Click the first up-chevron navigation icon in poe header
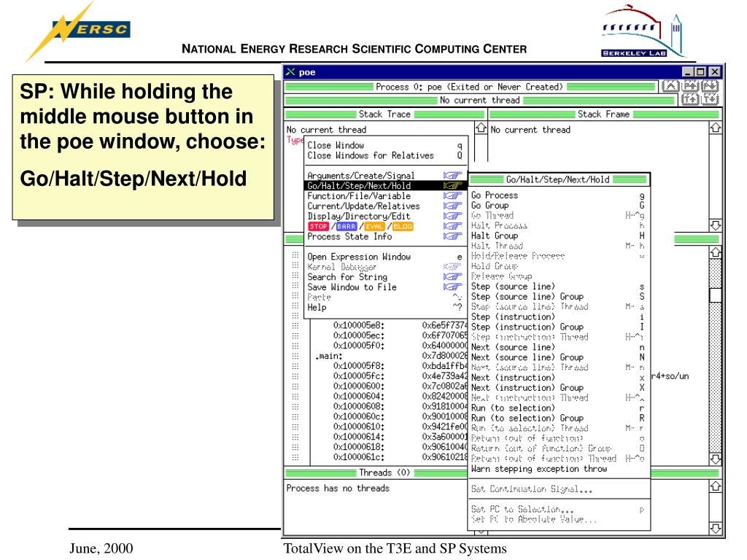The width and height of the screenshot is (747, 560). (670, 86)
